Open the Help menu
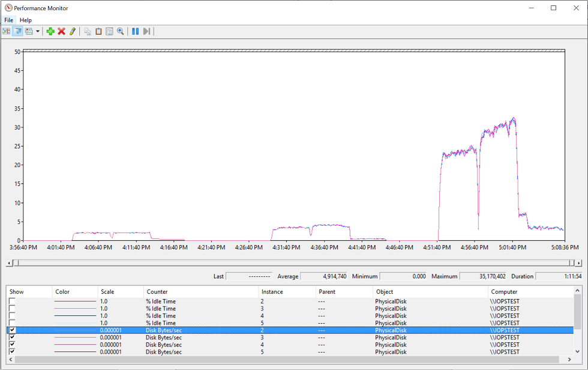 25,20
